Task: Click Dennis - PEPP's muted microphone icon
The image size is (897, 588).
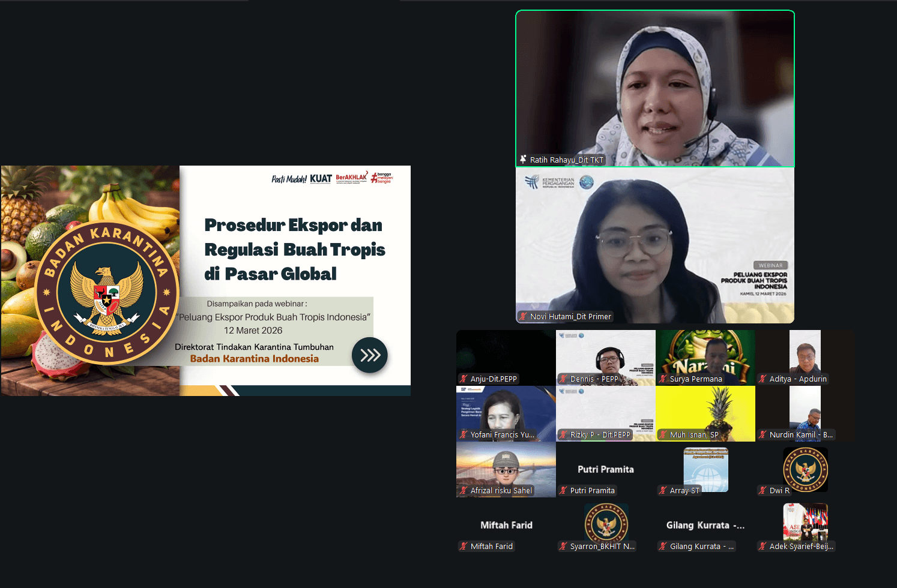Action: click(563, 379)
